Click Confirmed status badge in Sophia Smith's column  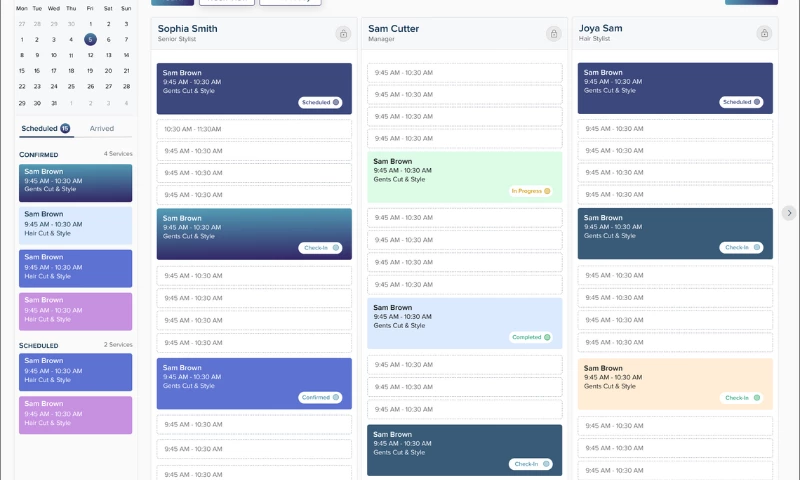tap(320, 397)
